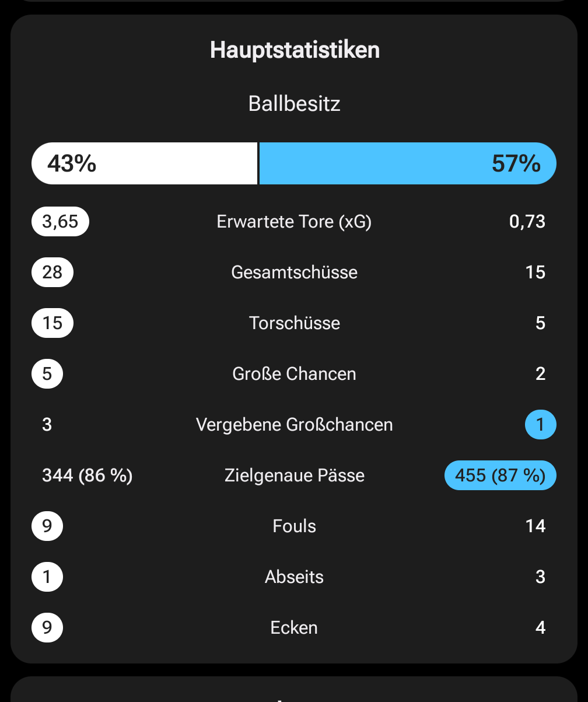Open the Gesamtschüsse stat label

point(294,273)
